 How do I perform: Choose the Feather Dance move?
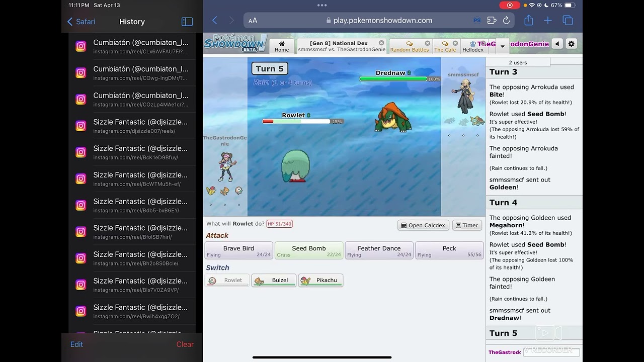click(379, 251)
